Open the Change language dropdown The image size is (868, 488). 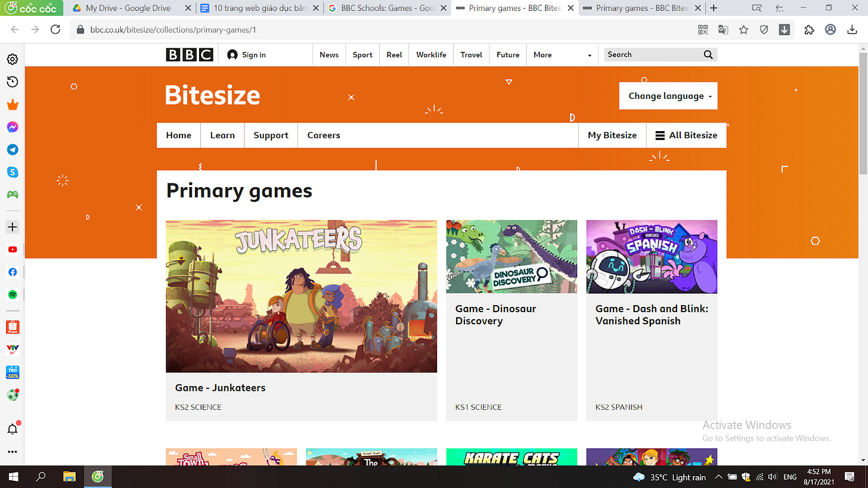click(668, 96)
